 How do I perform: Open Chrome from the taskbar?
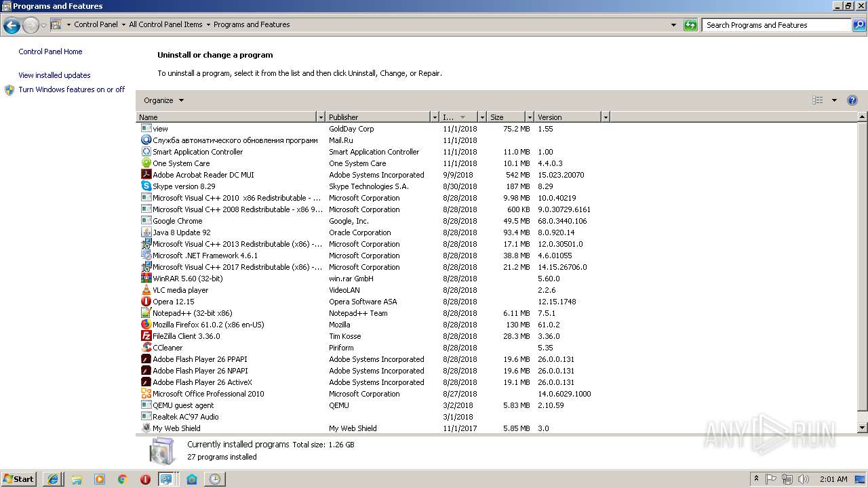[122, 479]
